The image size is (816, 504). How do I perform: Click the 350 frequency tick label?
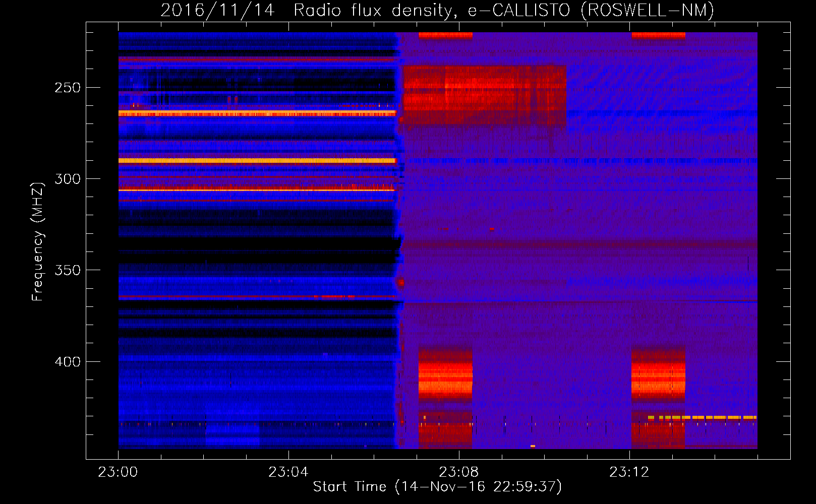[68, 270]
